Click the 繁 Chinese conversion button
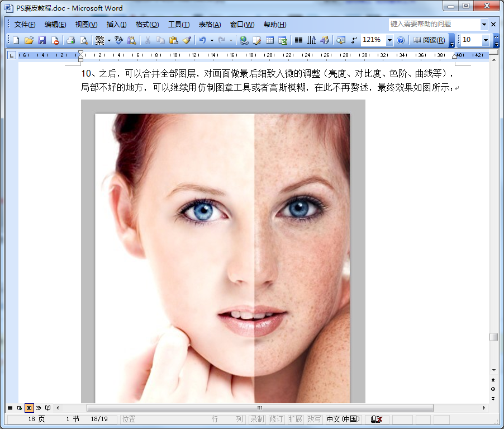The width and height of the screenshot is (504, 429). [99, 40]
